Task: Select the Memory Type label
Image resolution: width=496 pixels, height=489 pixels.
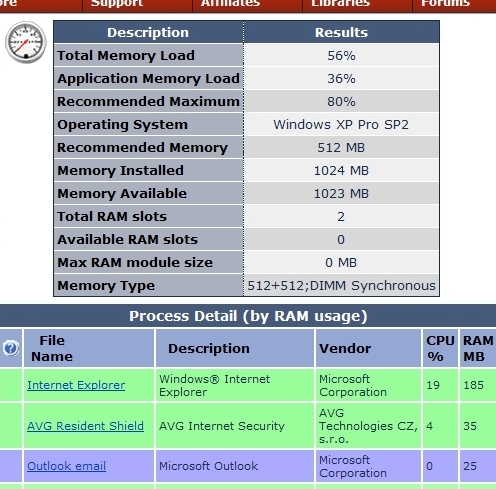Action: click(106, 286)
